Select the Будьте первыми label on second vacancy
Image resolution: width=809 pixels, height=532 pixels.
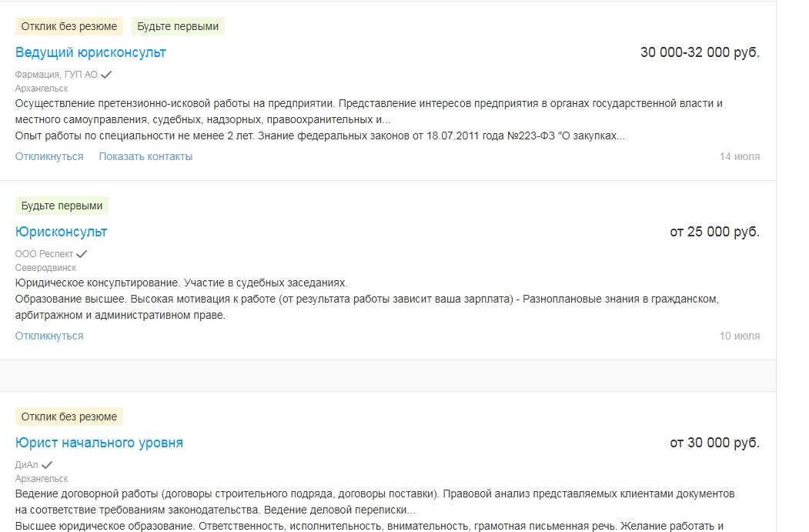tap(62, 205)
